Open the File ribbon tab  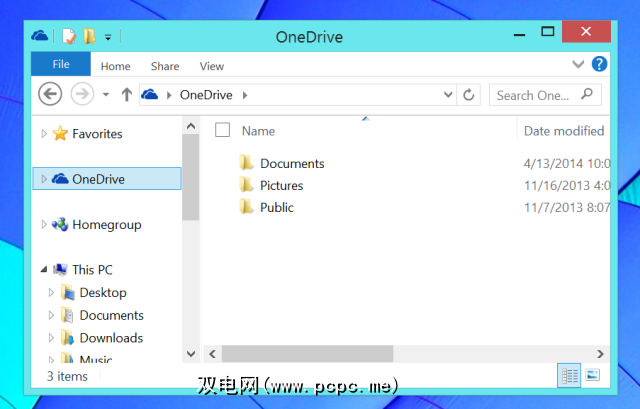[61, 64]
